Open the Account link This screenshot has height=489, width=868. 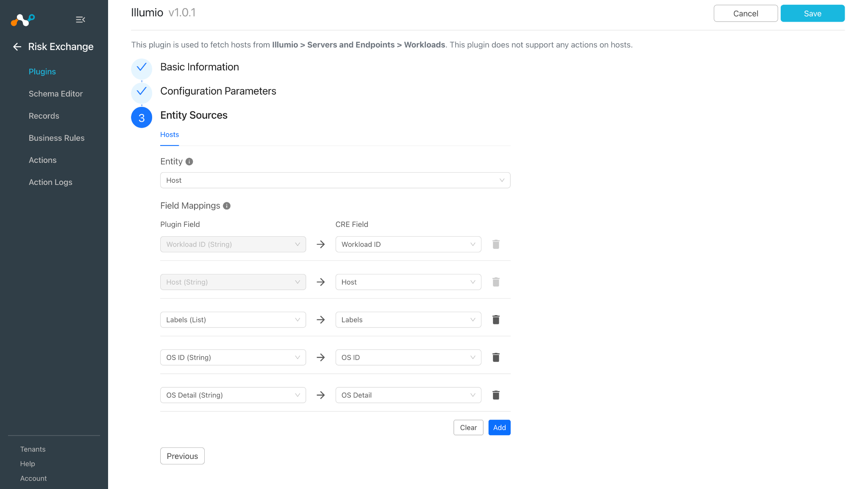point(33,478)
